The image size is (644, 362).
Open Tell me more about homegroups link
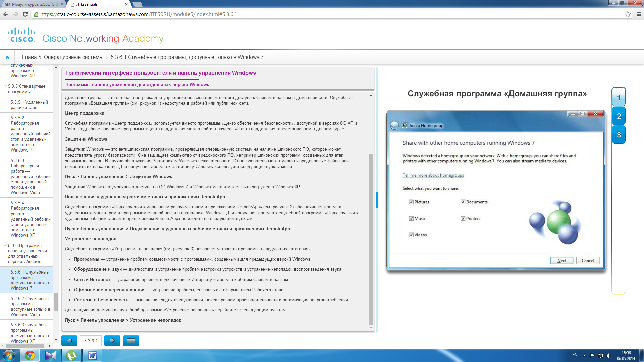[433, 175]
